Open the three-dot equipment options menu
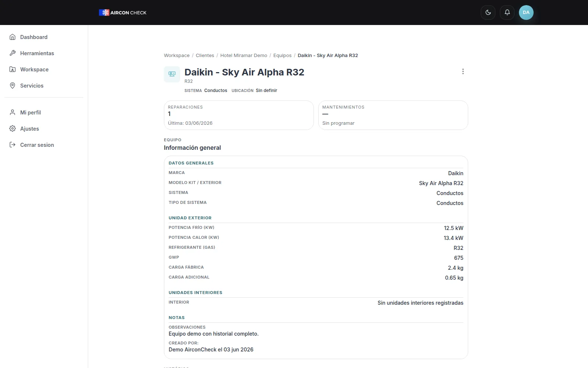This screenshot has height=368, width=588. (463, 71)
